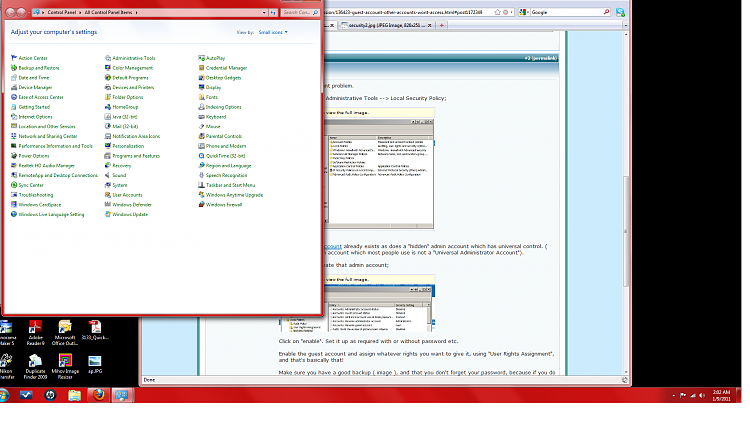This screenshot has height=422, width=750.
Task: Show hidden icons arrow in system tray
Action: click(673, 395)
